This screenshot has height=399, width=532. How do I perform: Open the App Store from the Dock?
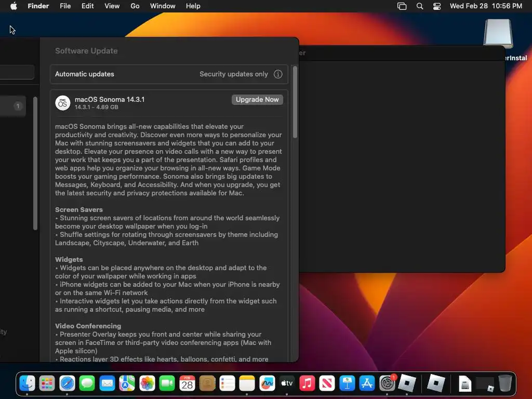tap(367, 383)
